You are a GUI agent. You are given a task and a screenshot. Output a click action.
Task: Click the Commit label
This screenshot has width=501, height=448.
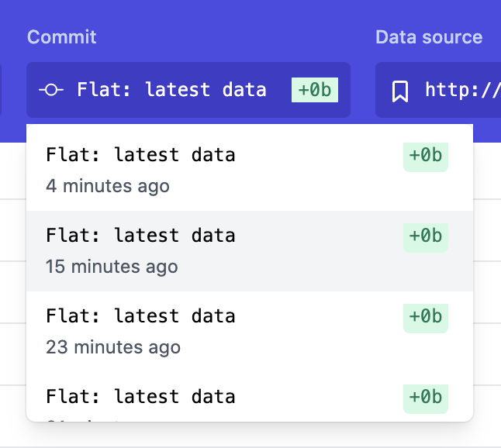tap(62, 37)
